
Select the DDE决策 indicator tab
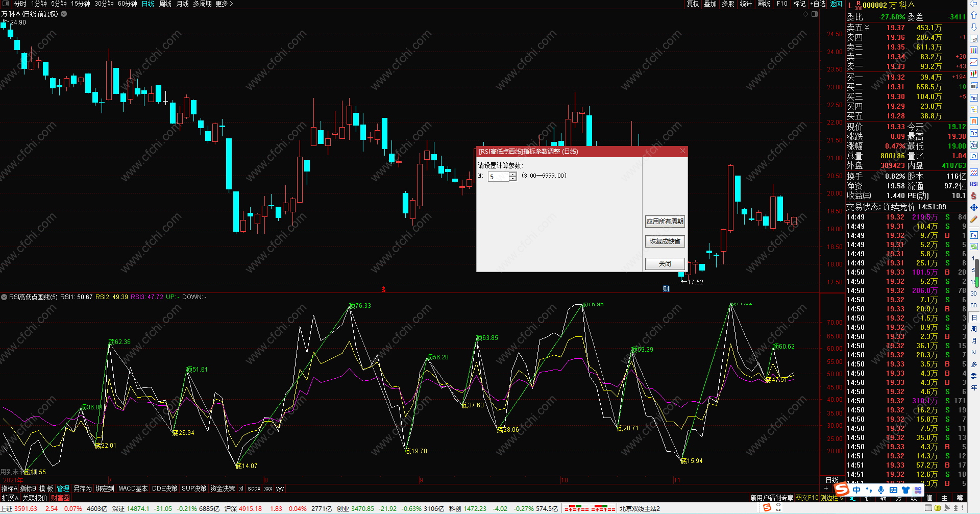click(165, 488)
